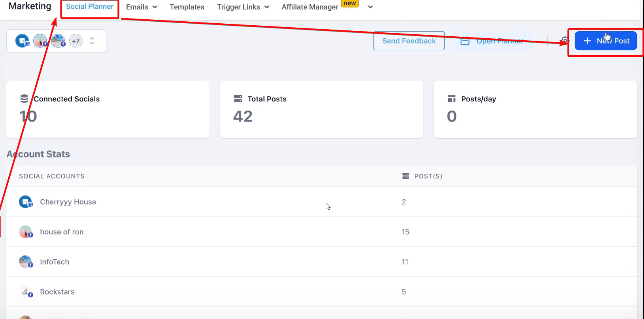This screenshot has width=644, height=319.
Task: Click the Posts/day value 0
Action: 452,116
